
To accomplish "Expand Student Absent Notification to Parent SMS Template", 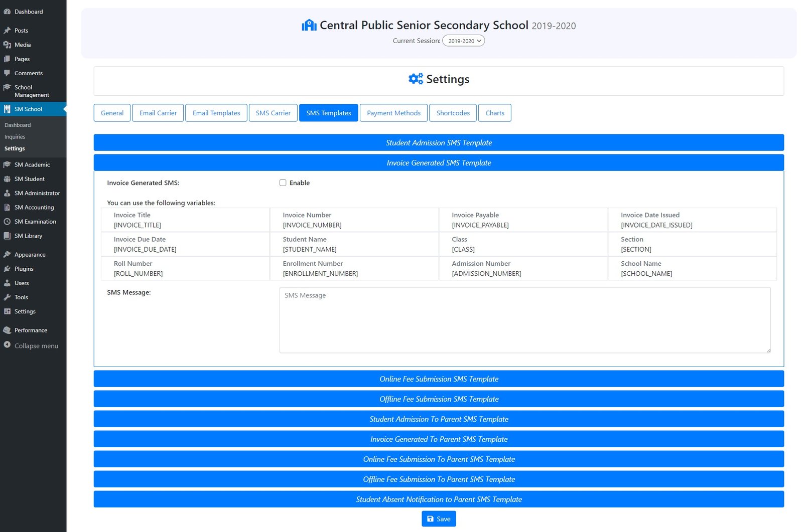I will (x=439, y=499).
